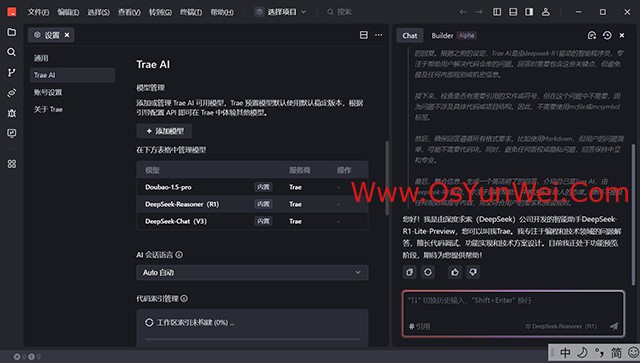
Task: Expand the Auto 自动 language dropdown
Action: 252,272
